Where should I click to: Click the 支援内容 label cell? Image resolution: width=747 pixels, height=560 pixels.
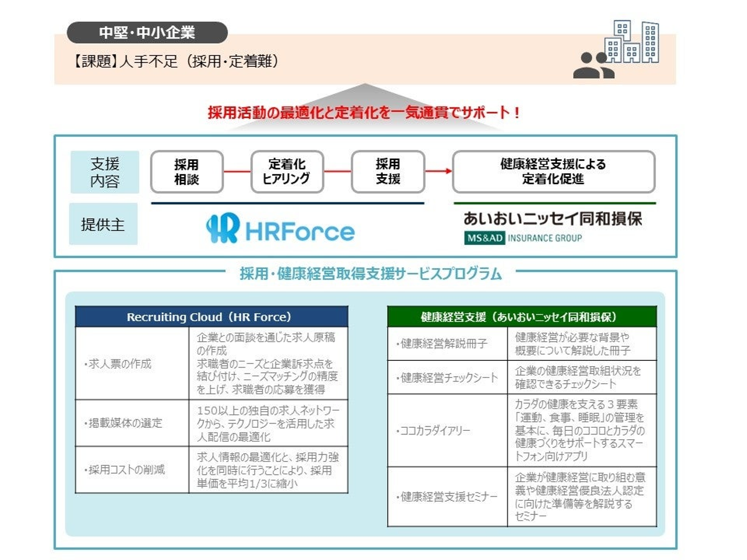tap(105, 172)
